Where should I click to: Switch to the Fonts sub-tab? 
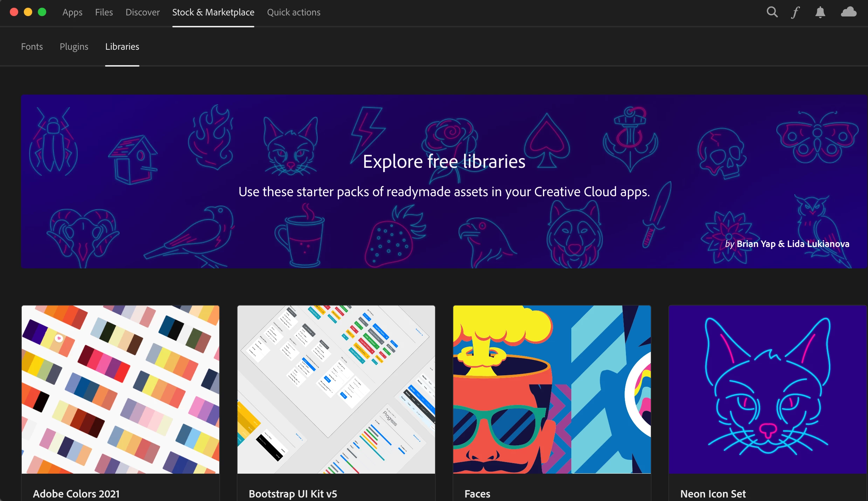click(32, 47)
